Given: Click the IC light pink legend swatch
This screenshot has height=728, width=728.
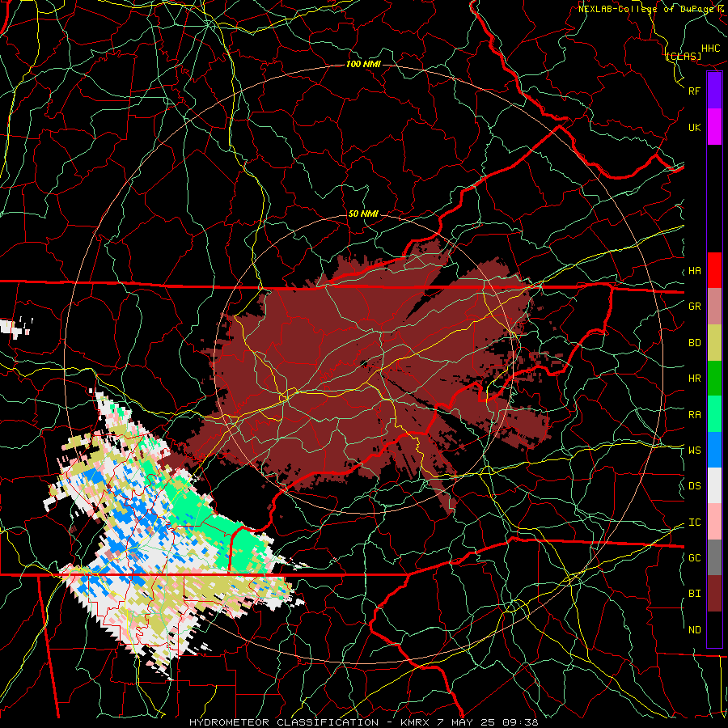Looking at the screenshot, I should tap(714, 522).
